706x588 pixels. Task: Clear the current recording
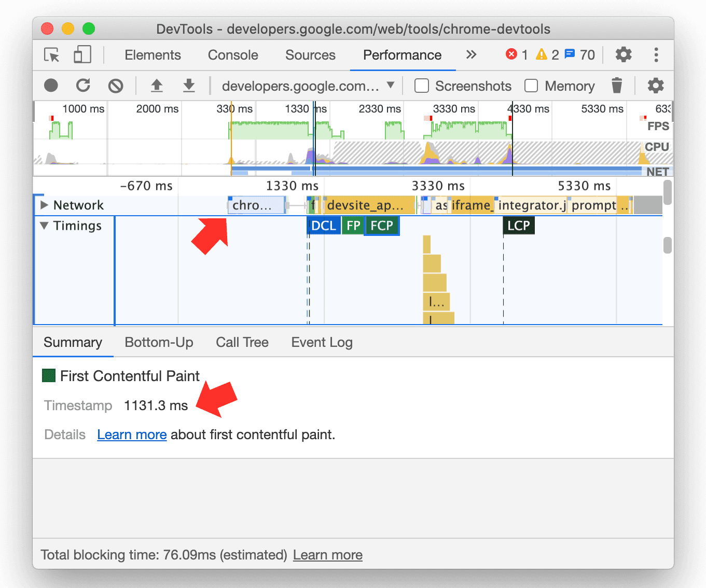pyautogui.click(x=115, y=86)
